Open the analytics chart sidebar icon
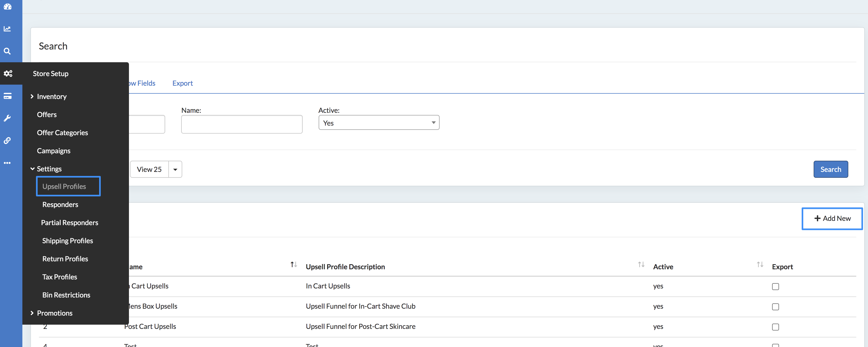The image size is (868, 347). coord(7,29)
